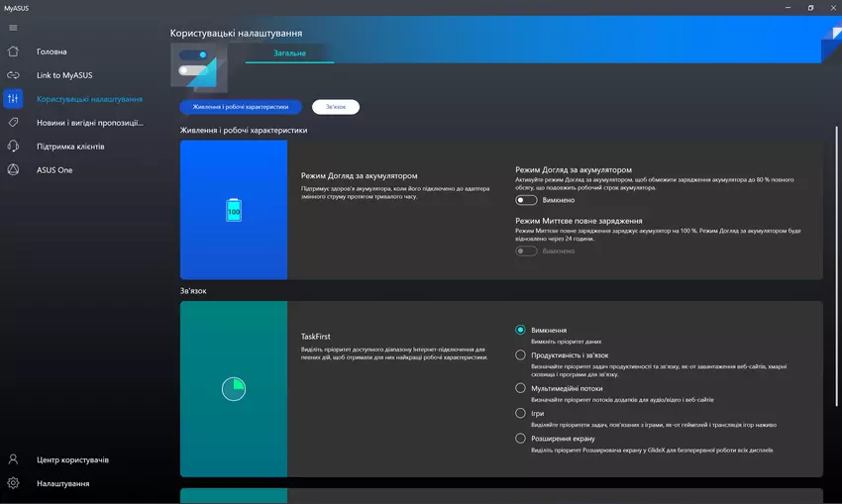Screen dimensions: 842x504
Task: Select Продуктивність і зв'язок radio option
Action: coord(521,354)
